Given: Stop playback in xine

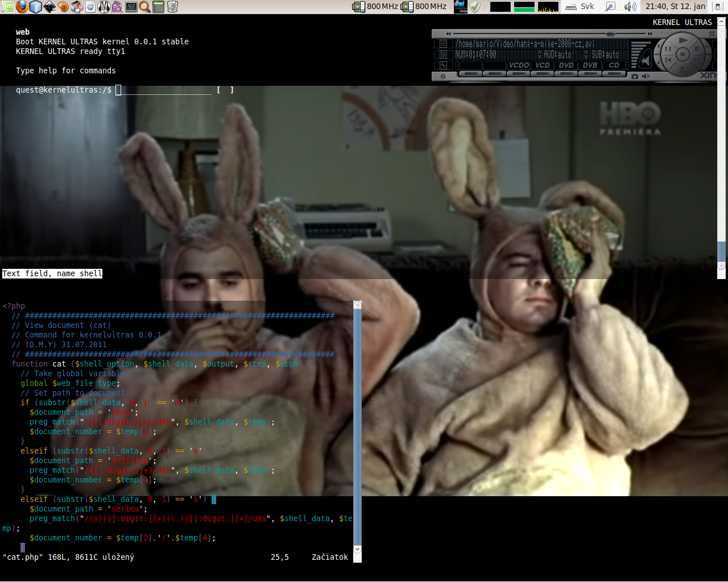Looking at the screenshot, I should (697, 49).
